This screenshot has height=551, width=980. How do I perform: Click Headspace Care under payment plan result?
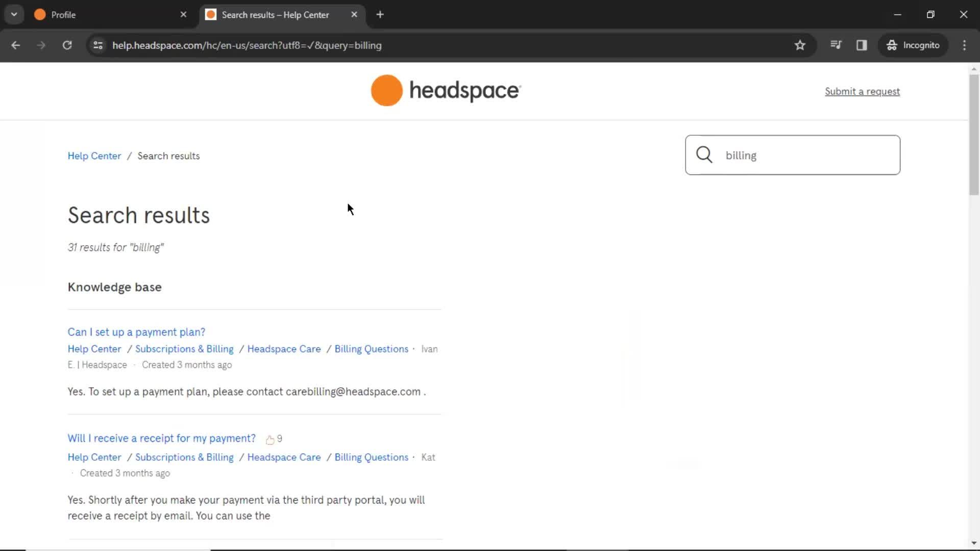click(284, 349)
